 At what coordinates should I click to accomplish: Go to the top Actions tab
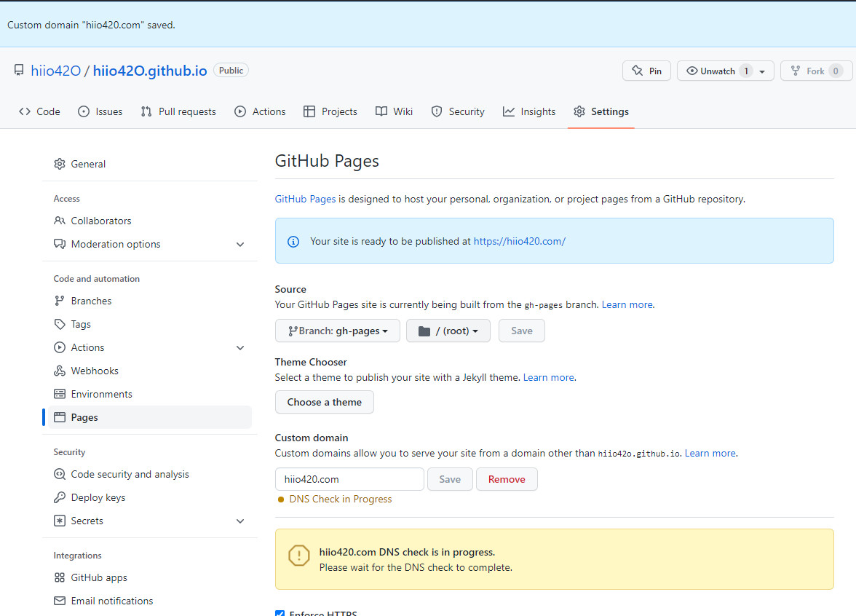pos(261,111)
